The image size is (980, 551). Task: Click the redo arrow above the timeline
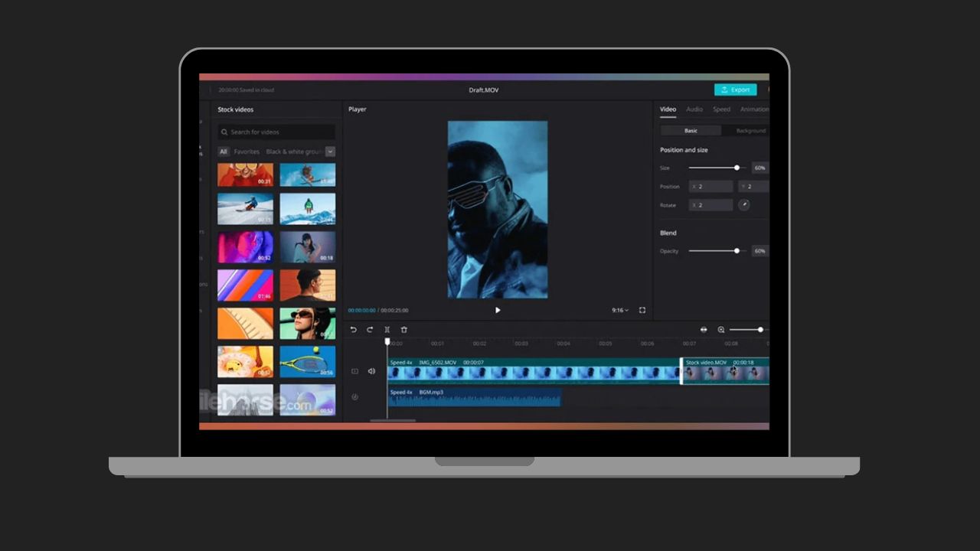coord(370,330)
